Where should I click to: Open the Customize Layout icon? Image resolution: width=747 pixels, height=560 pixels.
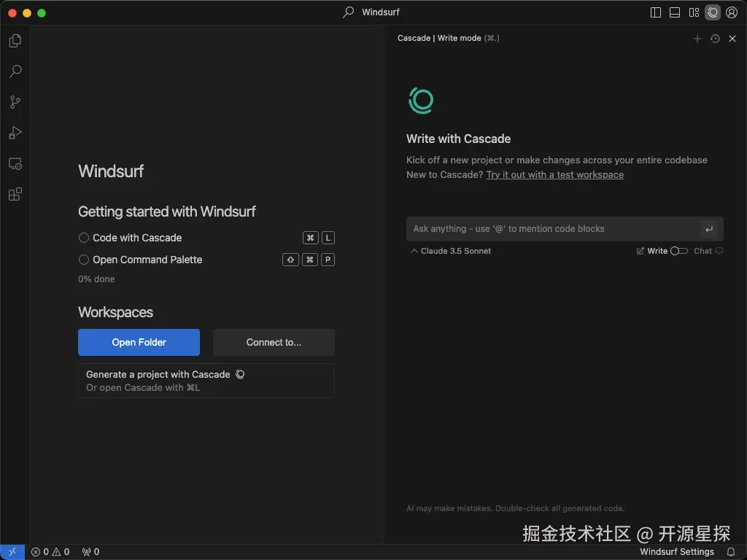[694, 12]
